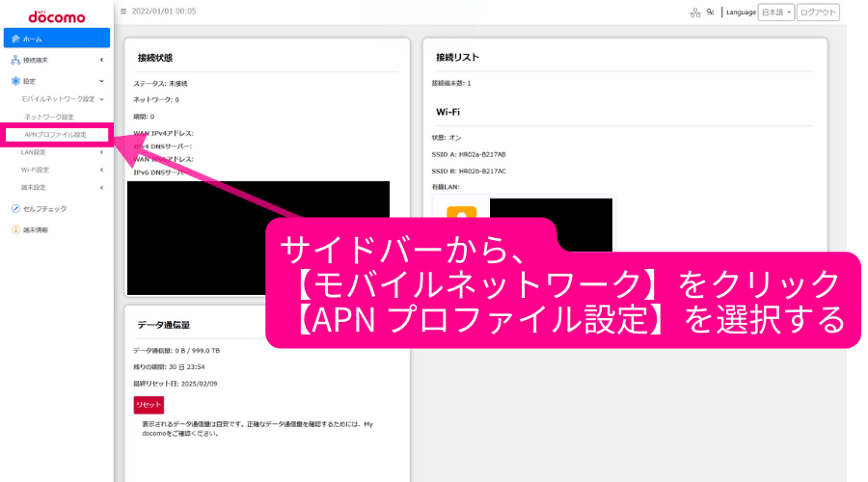Click the connected devices network icon
The height and width of the screenshot is (482, 868).
coord(15,60)
